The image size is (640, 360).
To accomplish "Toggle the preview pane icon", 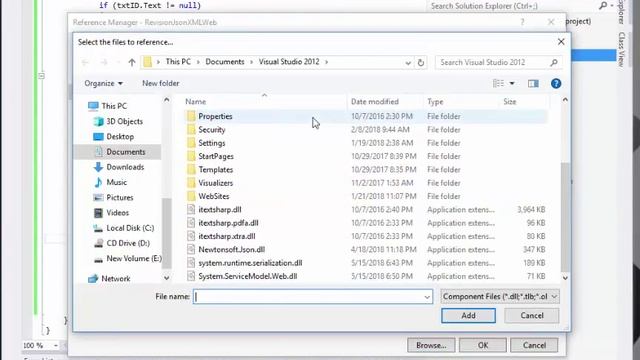I will click(533, 84).
